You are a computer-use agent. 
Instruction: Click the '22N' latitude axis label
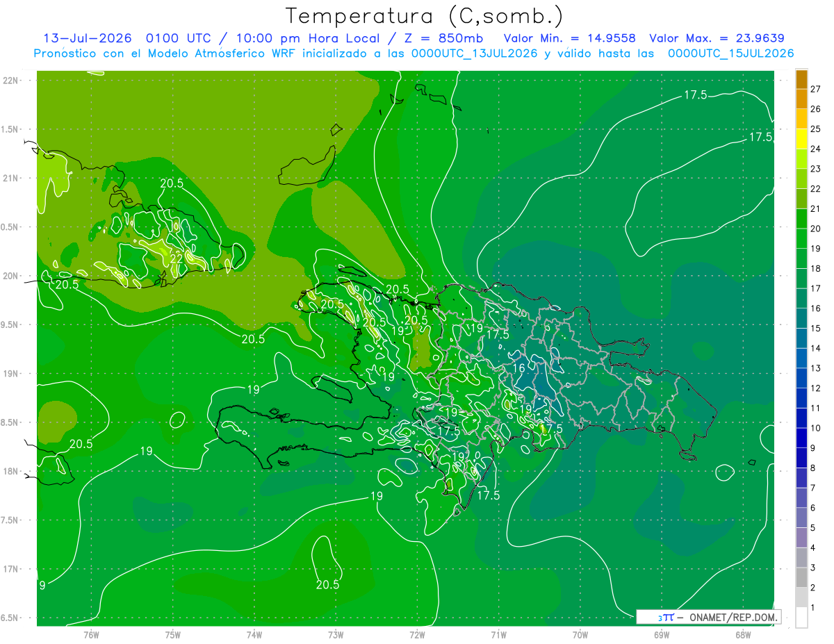tap(11, 80)
